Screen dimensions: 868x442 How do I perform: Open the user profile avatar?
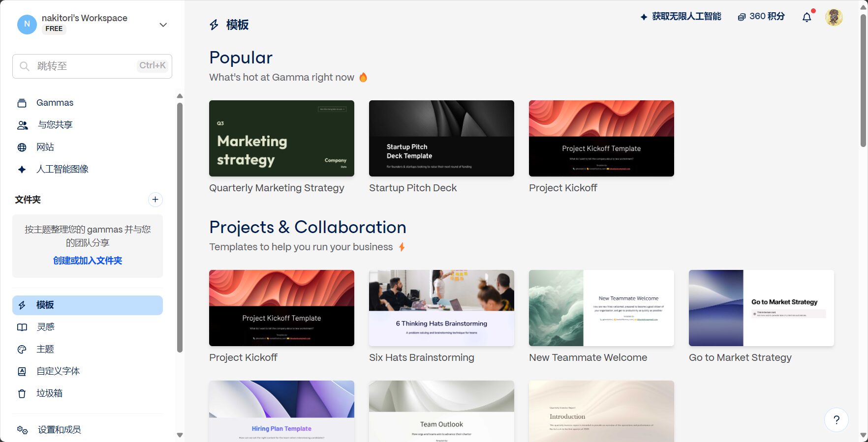834,17
